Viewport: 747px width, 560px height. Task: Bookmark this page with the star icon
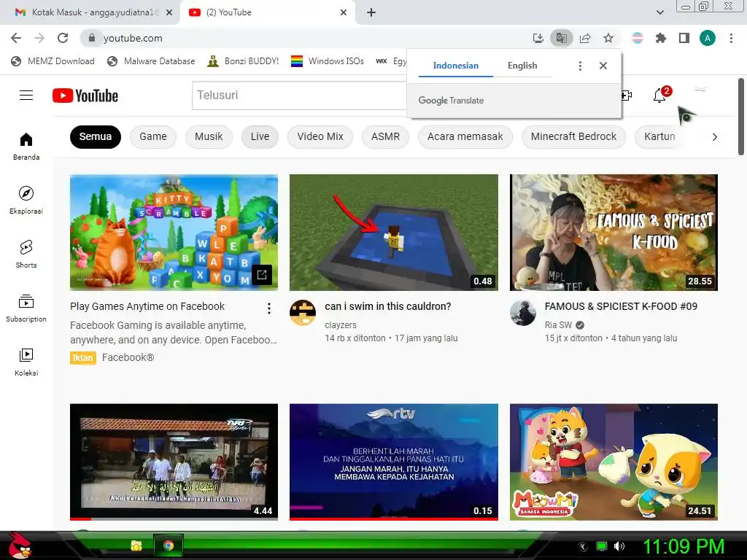click(608, 38)
